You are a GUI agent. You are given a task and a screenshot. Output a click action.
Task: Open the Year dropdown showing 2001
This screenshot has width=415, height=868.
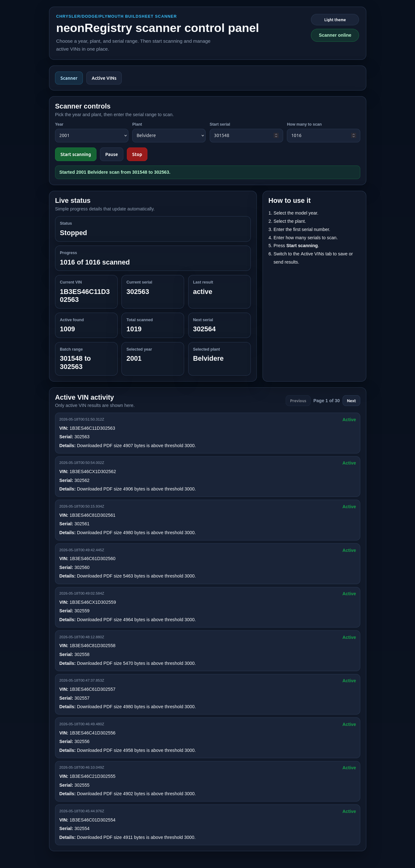pos(92,135)
